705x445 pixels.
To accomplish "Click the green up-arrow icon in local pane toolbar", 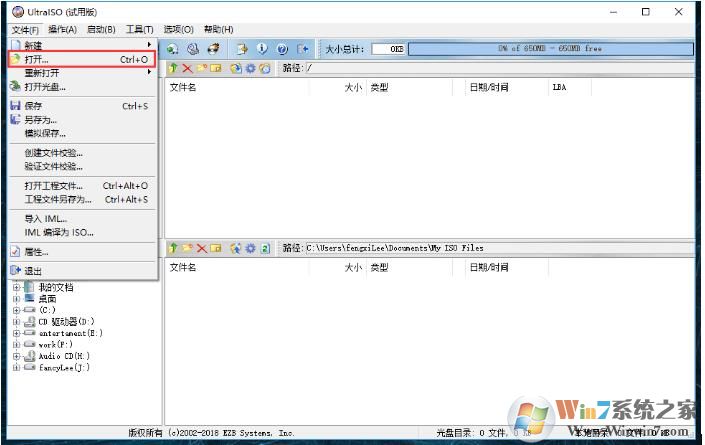I will 173,248.
